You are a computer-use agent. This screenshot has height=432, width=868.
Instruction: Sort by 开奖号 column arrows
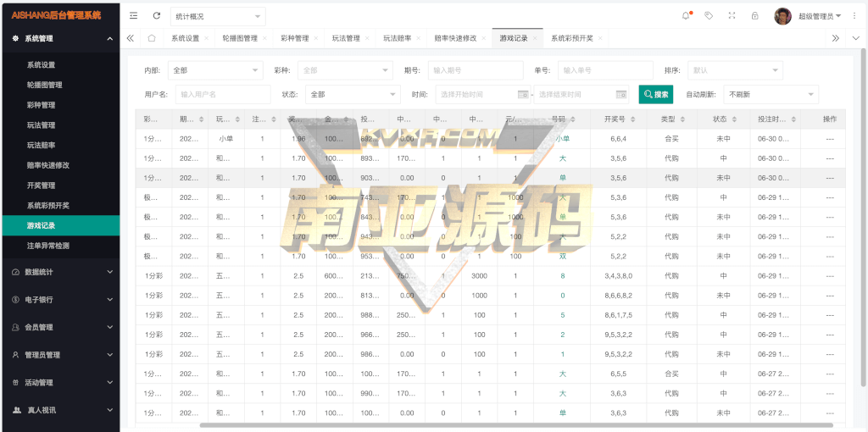(632, 119)
